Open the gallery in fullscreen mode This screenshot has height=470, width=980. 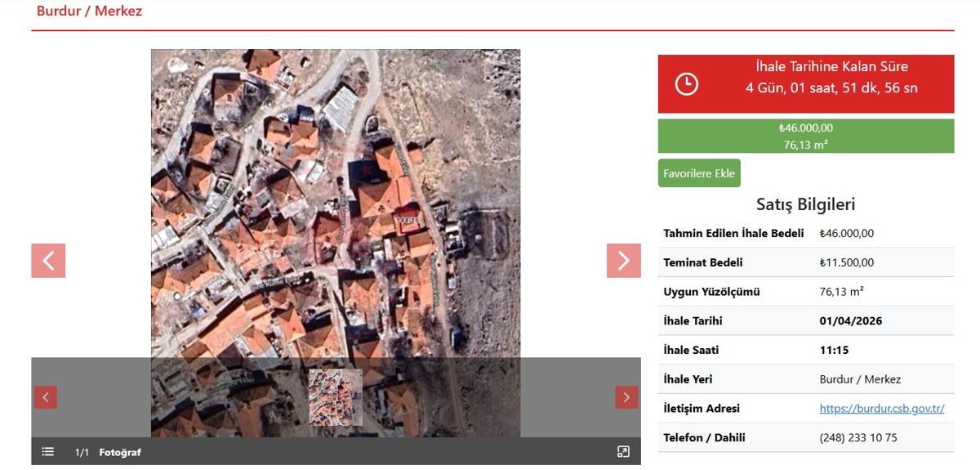point(623,452)
